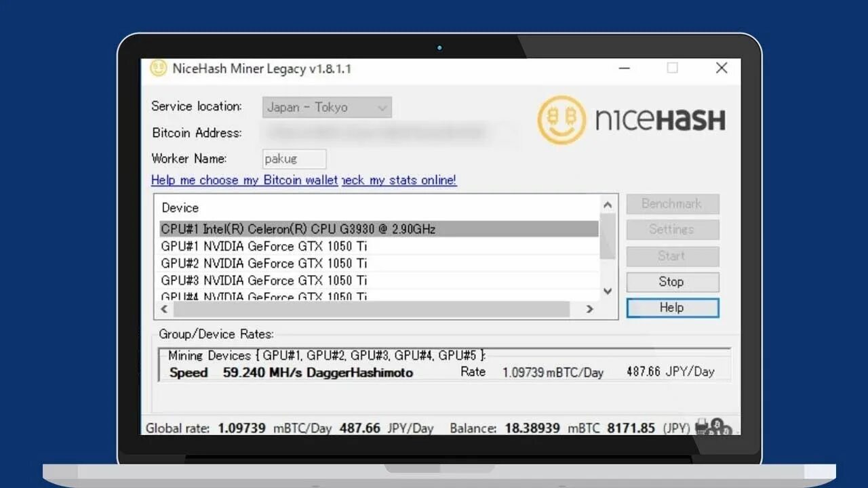Click the Mining Devices GPU list label
The height and width of the screenshot is (488, 868).
click(x=327, y=355)
